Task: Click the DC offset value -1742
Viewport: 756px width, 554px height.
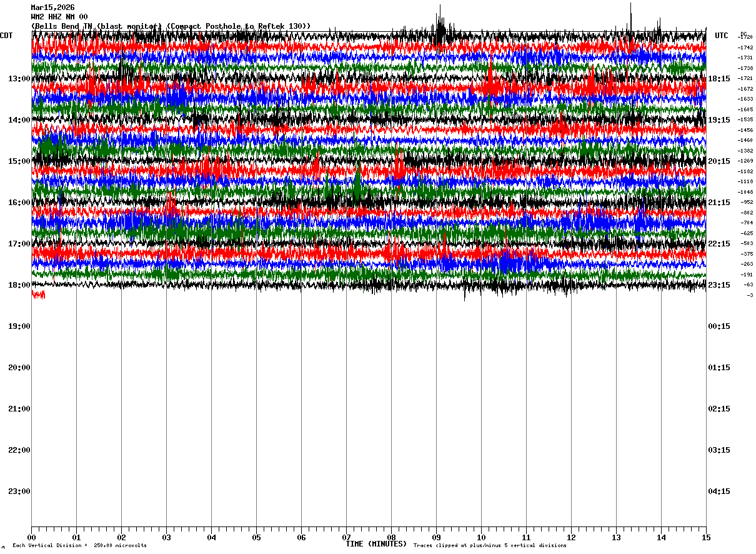Action: point(745,48)
